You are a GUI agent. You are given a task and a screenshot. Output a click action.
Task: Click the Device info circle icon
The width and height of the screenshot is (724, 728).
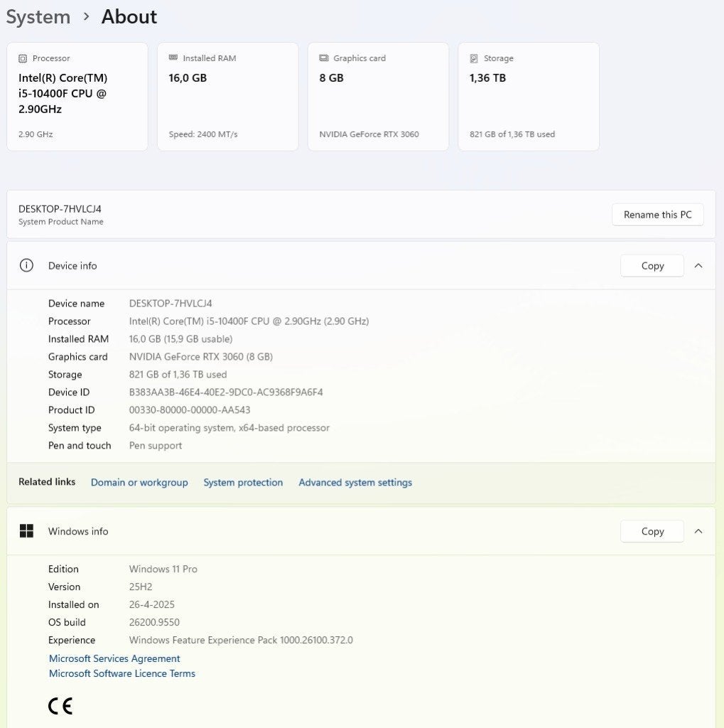(x=26, y=266)
